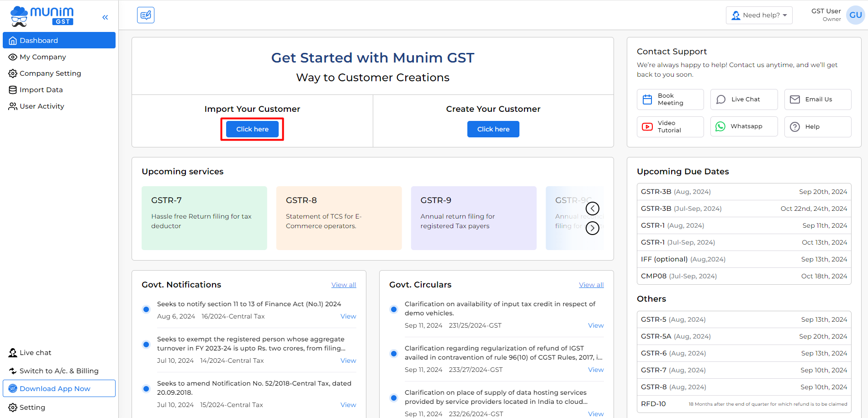
Task: Click here to create your customer
Action: click(493, 129)
